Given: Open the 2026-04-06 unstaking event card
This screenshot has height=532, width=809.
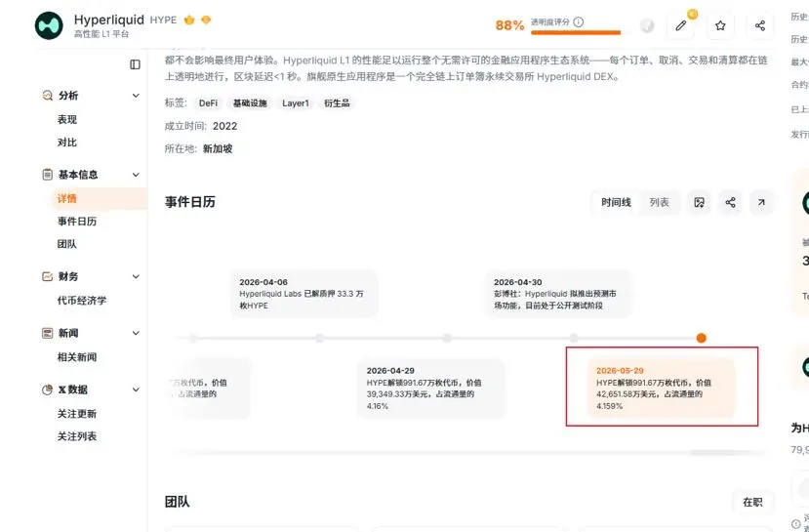Looking at the screenshot, I should (304, 294).
